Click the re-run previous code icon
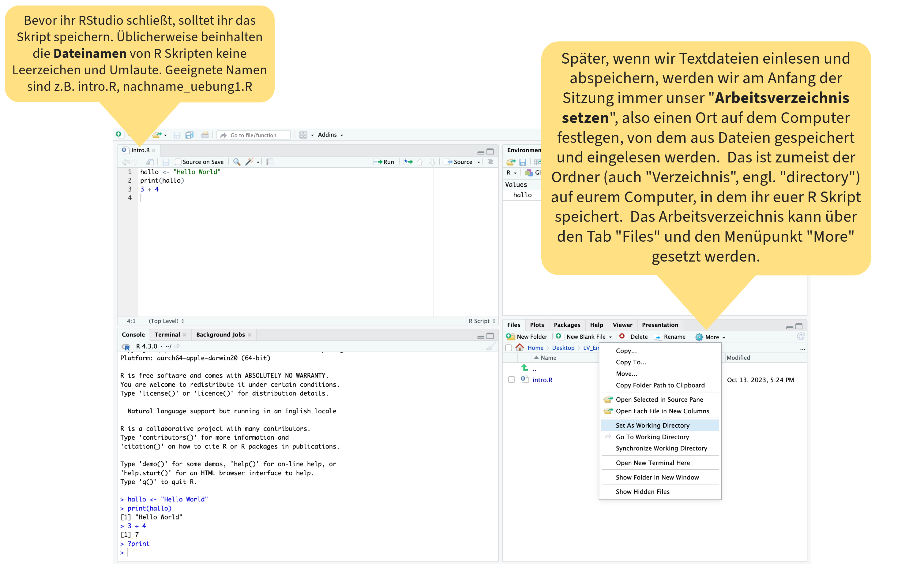The width and height of the screenshot is (924, 577). (x=408, y=162)
